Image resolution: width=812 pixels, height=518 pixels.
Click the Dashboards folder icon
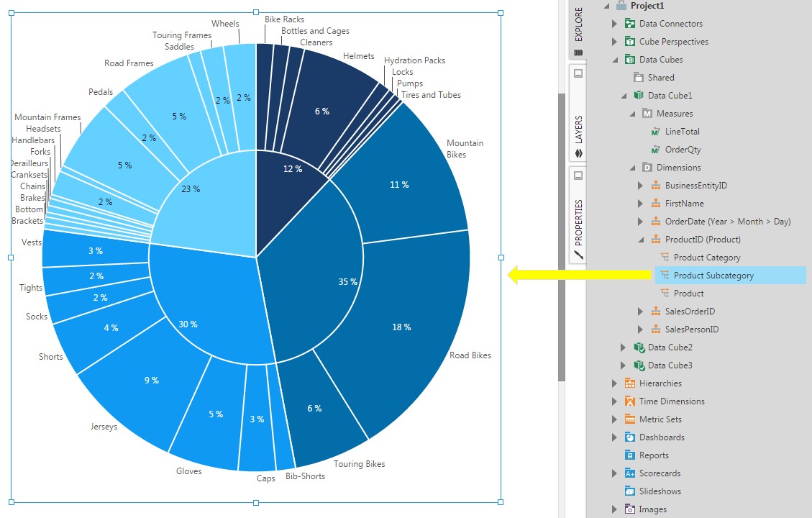[x=630, y=437]
